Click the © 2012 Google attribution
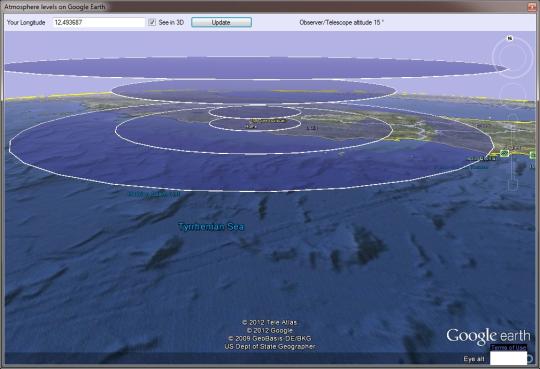 270,330
